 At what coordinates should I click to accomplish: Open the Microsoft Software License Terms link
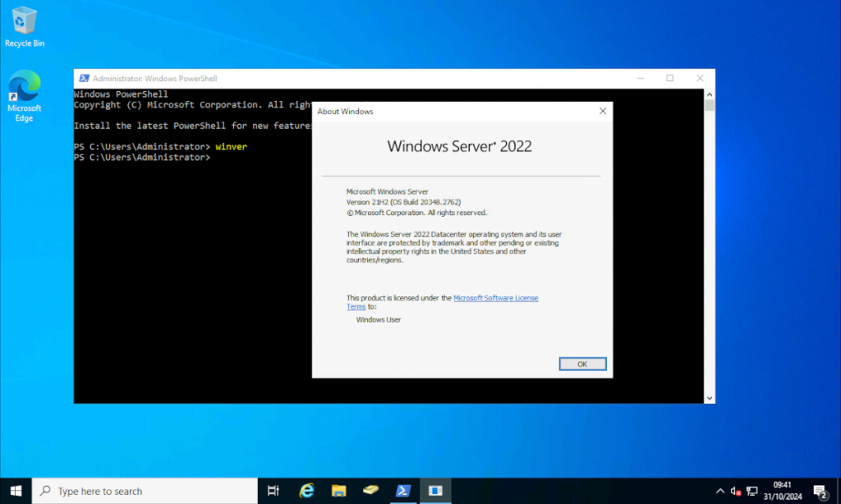pos(496,298)
